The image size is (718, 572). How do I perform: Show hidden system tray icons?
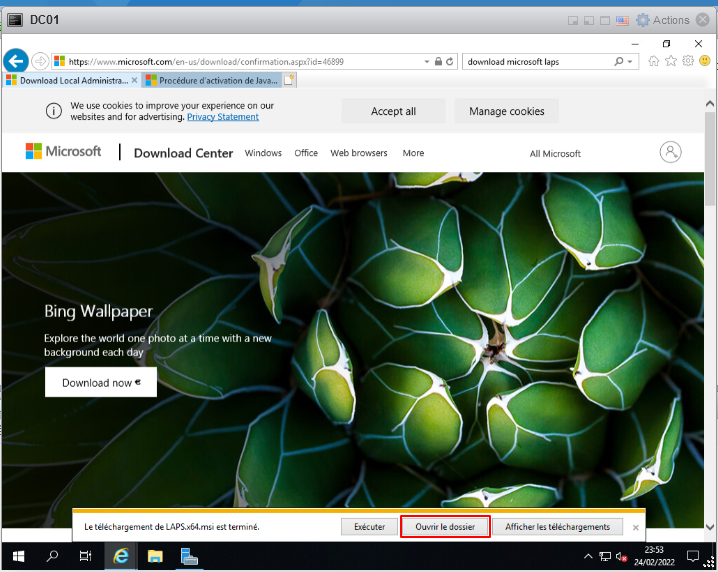(x=588, y=555)
